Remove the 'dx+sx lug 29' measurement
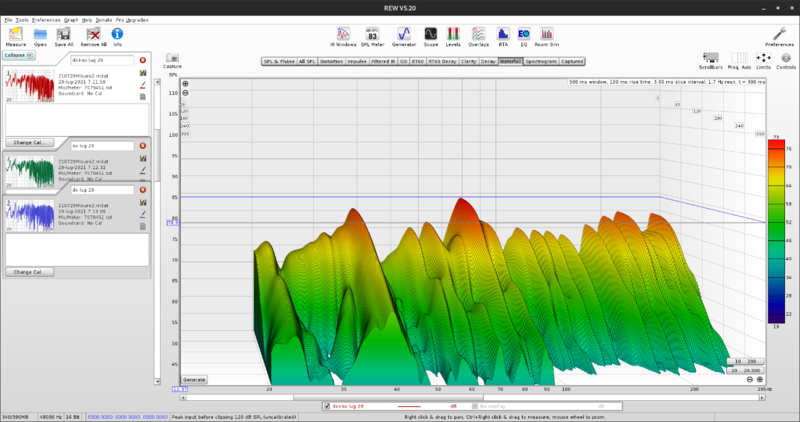The height and width of the screenshot is (422, 800). [x=143, y=61]
